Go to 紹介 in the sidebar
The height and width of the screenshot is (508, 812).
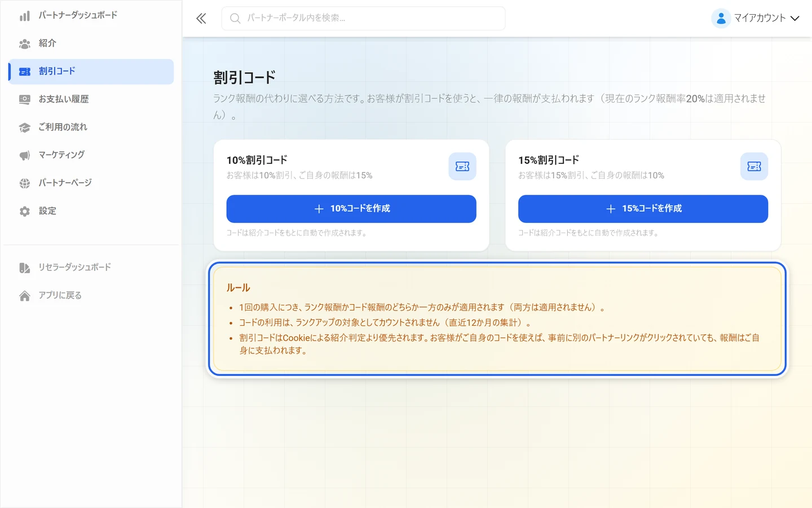91,43
